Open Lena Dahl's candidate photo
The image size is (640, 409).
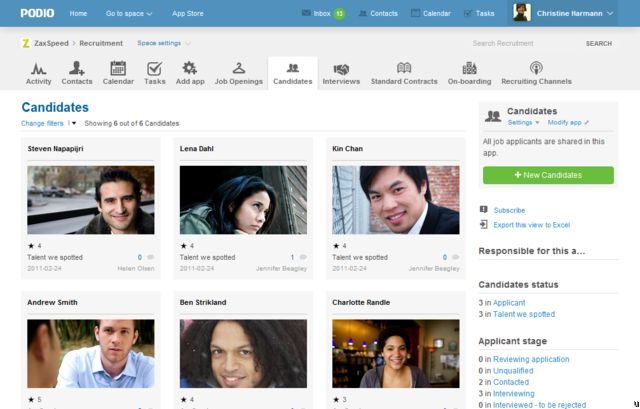[243, 200]
